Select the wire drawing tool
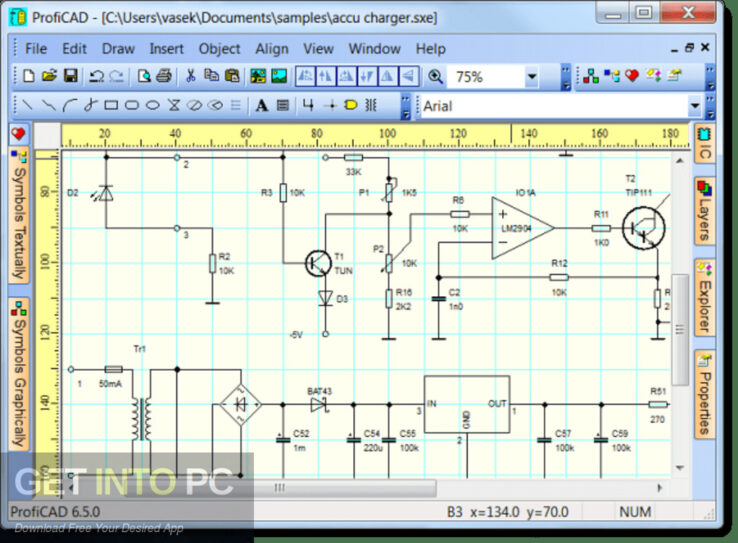This screenshot has height=543, width=738. [308, 105]
